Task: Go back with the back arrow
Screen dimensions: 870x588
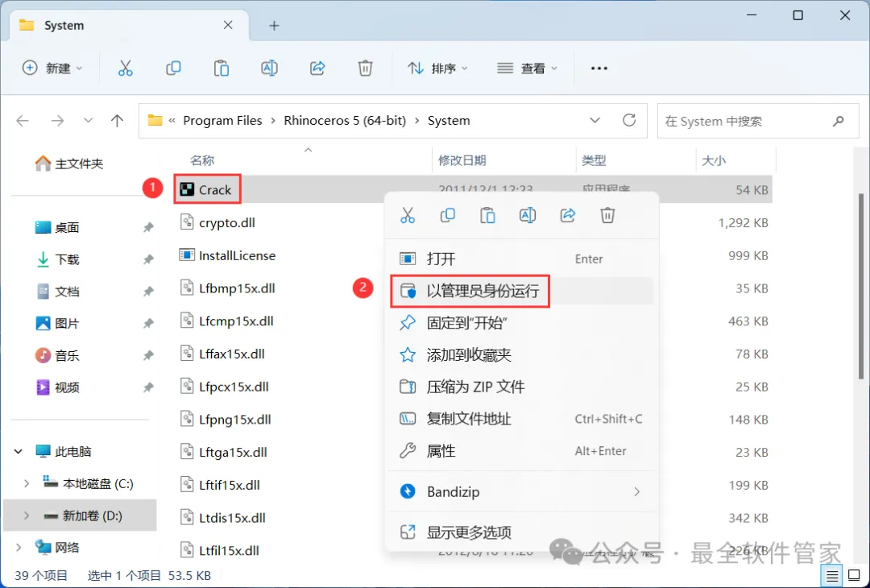Action: (23, 120)
